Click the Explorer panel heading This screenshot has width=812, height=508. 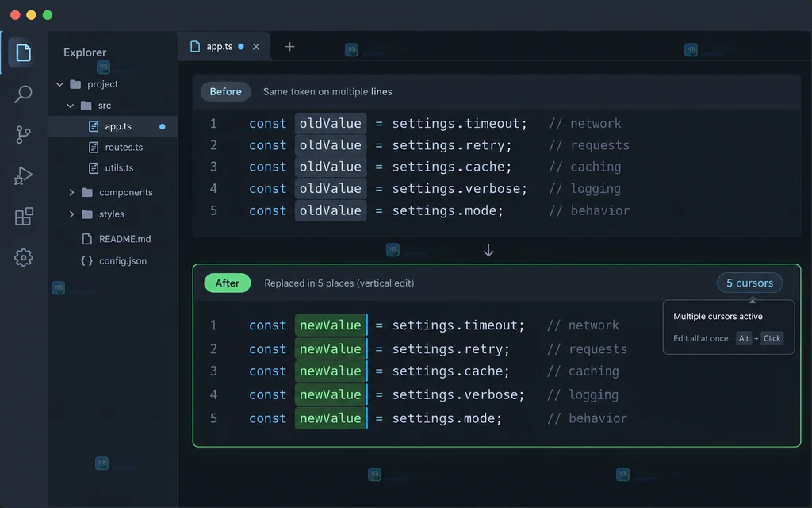85,52
